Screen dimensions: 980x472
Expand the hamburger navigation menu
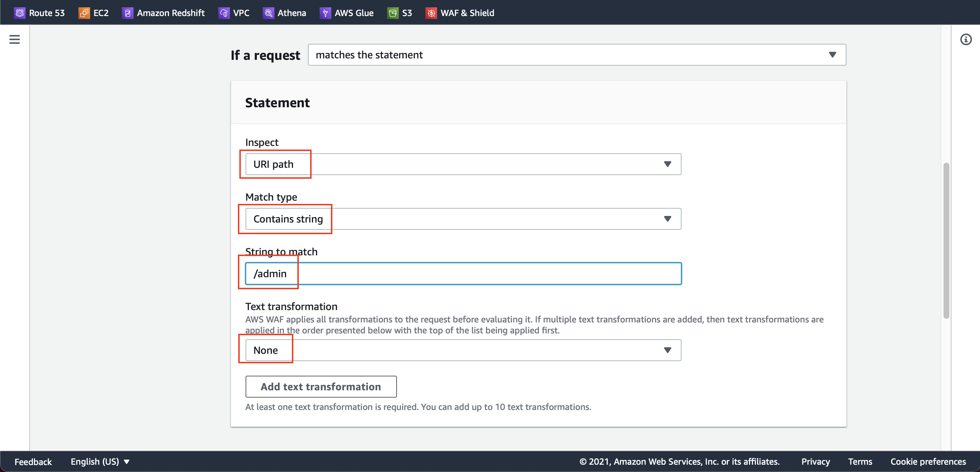[15, 39]
